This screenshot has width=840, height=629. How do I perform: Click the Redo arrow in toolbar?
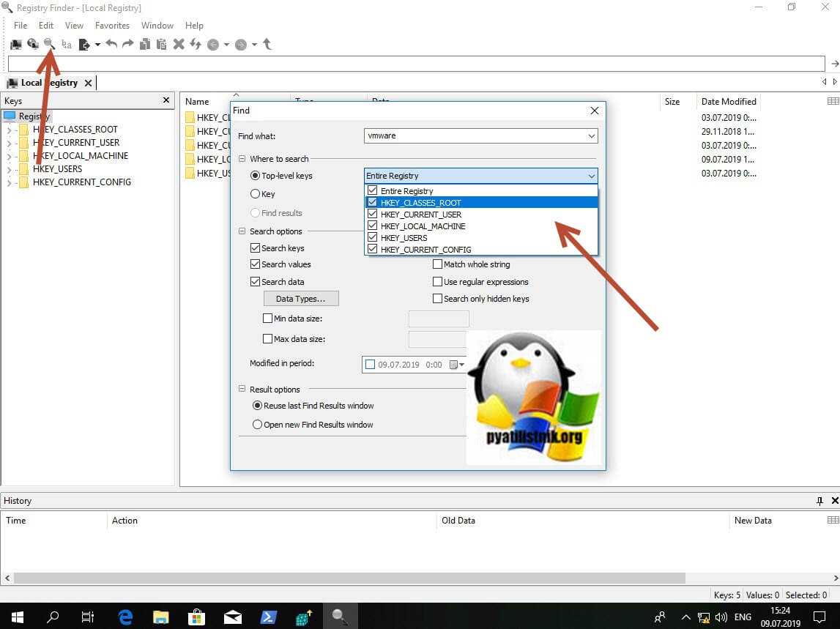[x=127, y=45]
